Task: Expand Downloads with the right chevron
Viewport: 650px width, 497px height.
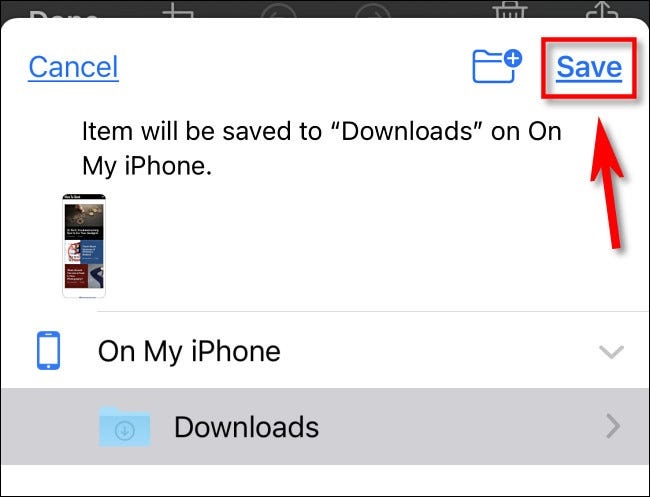Action: click(613, 426)
